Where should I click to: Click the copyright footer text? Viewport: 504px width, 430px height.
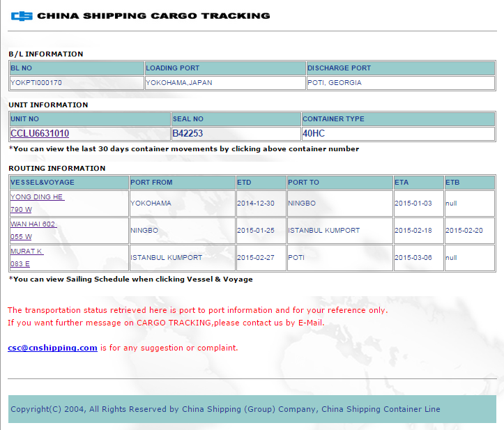(225, 409)
